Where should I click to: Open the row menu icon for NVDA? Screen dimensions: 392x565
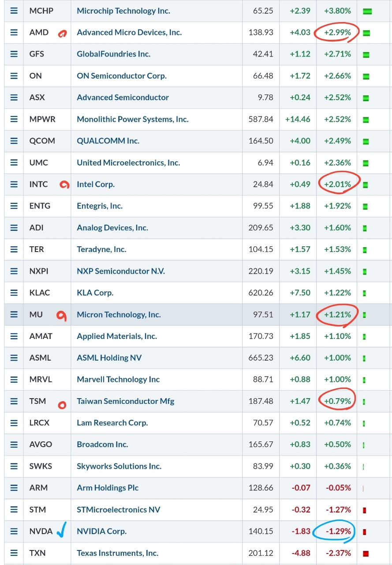tap(14, 531)
